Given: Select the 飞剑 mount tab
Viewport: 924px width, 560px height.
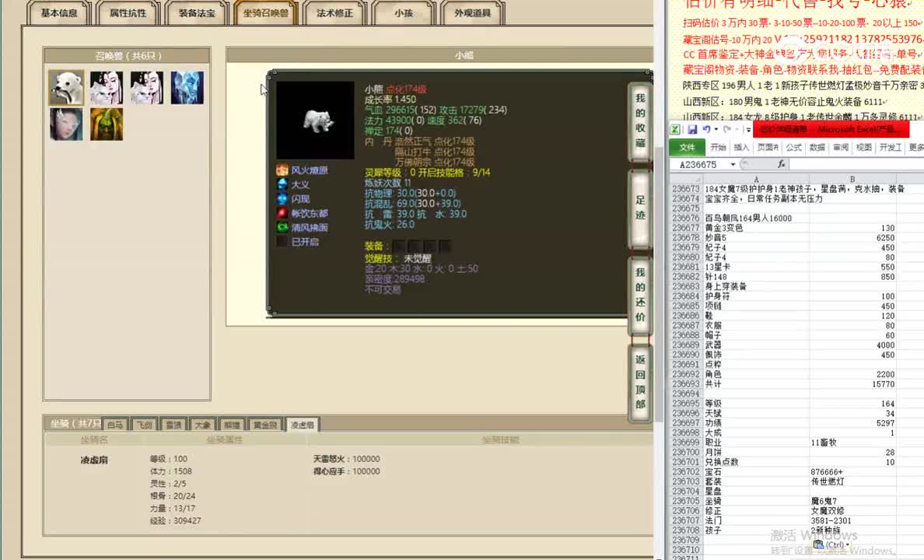Looking at the screenshot, I should (145, 425).
